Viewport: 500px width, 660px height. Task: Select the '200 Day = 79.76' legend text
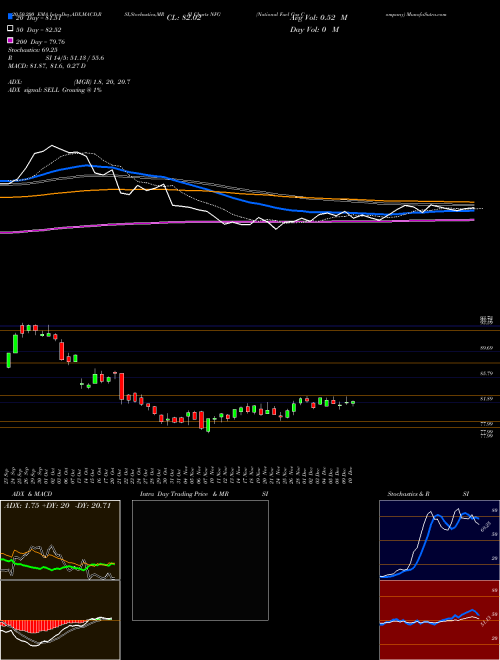tap(40, 42)
